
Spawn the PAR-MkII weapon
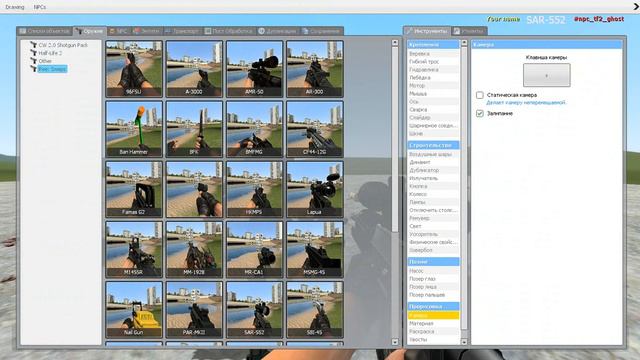click(x=194, y=309)
